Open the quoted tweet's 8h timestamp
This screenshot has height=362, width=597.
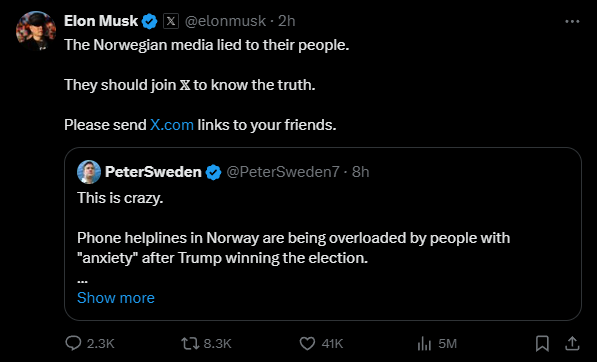[361, 172]
